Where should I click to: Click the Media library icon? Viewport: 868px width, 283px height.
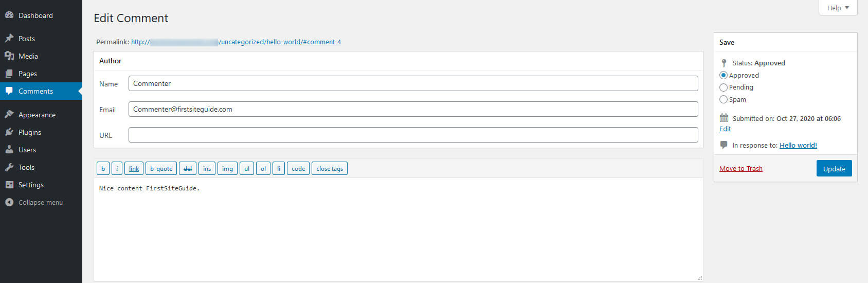point(9,56)
